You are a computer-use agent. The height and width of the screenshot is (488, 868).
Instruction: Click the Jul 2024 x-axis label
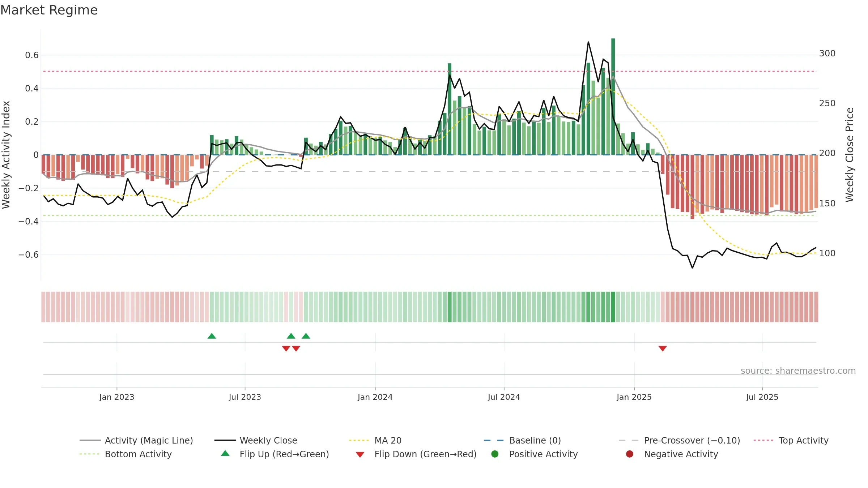504,397
